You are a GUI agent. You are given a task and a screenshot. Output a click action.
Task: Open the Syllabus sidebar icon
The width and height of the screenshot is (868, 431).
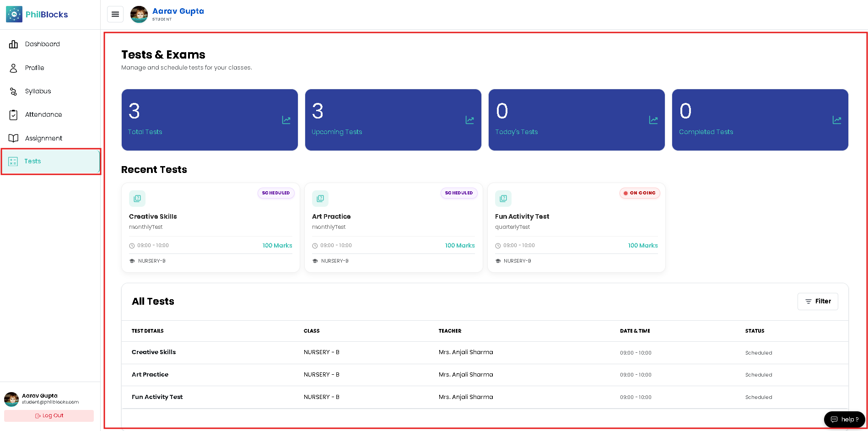14,92
